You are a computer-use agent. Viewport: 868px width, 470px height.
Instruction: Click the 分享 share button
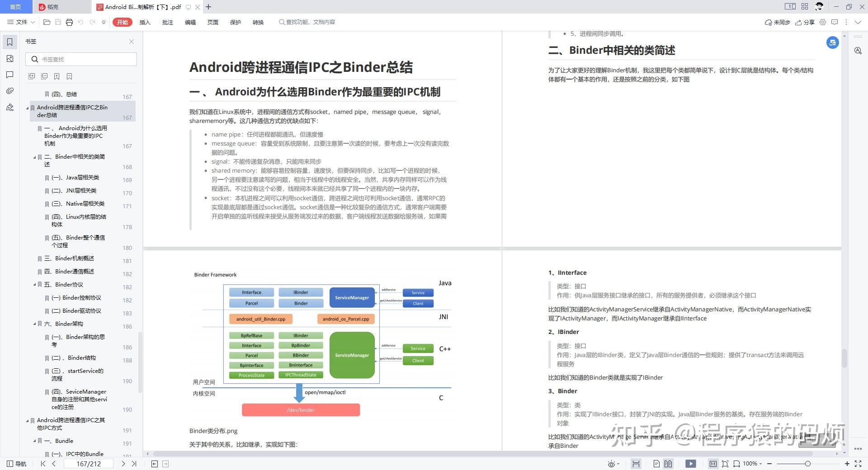coord(807,22)
